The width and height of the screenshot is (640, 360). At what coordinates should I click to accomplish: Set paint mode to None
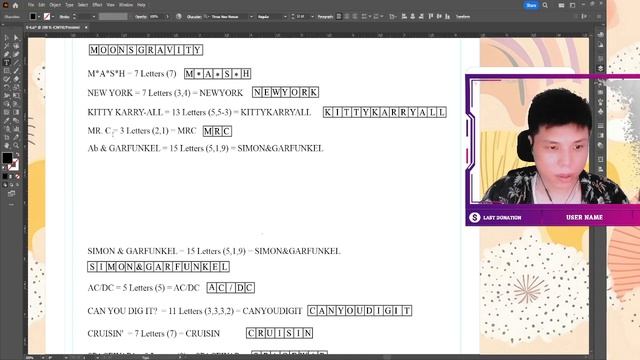tap(18, 177)
